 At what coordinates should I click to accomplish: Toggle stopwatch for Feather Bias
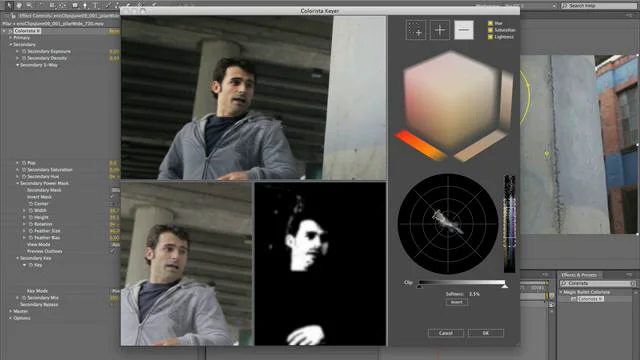point(31,238)
